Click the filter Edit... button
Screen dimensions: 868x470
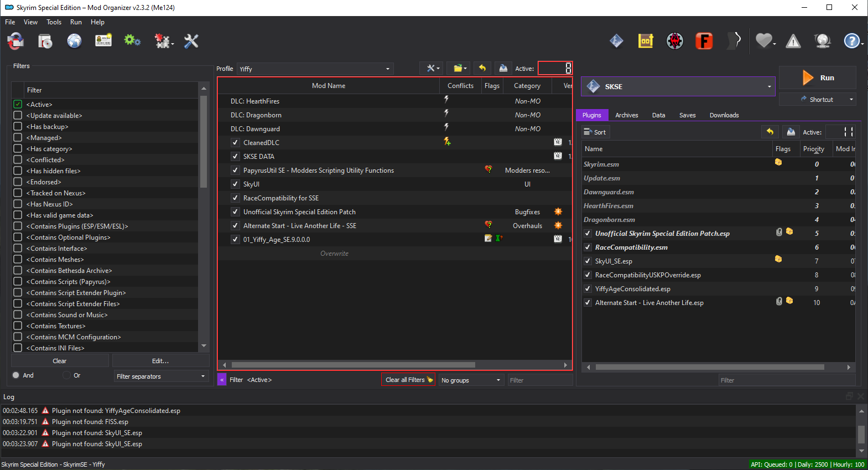pos(160,360)
